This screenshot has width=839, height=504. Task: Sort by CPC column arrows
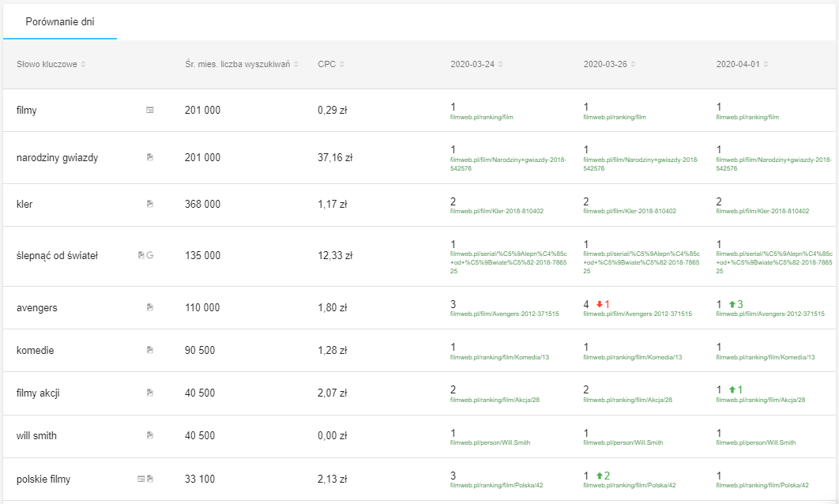(342, 65)
